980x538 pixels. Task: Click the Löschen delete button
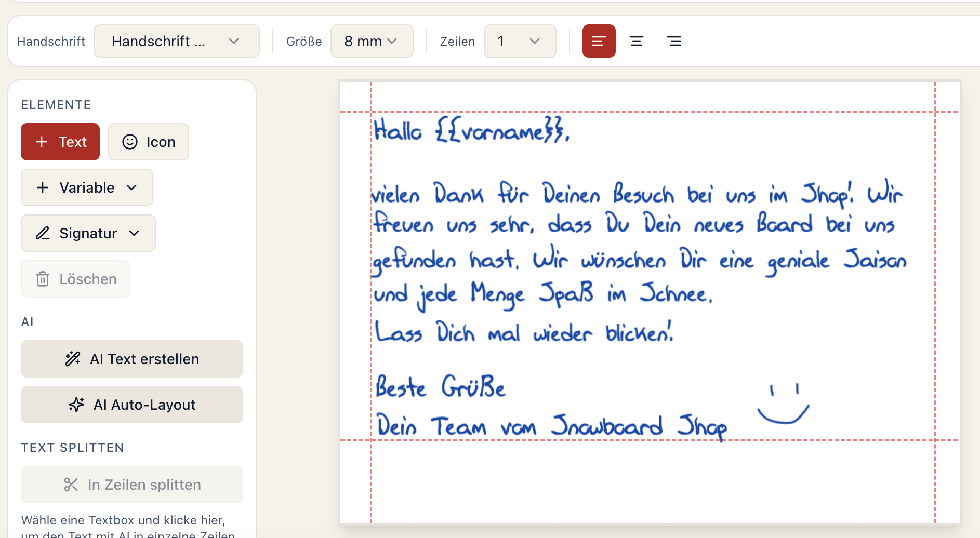(x=75, y=279)
